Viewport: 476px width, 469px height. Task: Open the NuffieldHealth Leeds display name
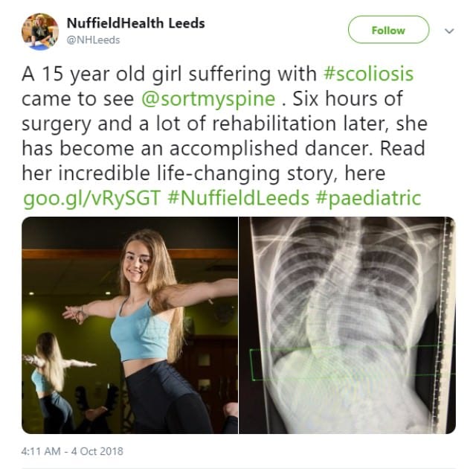(x=135, y=23)
